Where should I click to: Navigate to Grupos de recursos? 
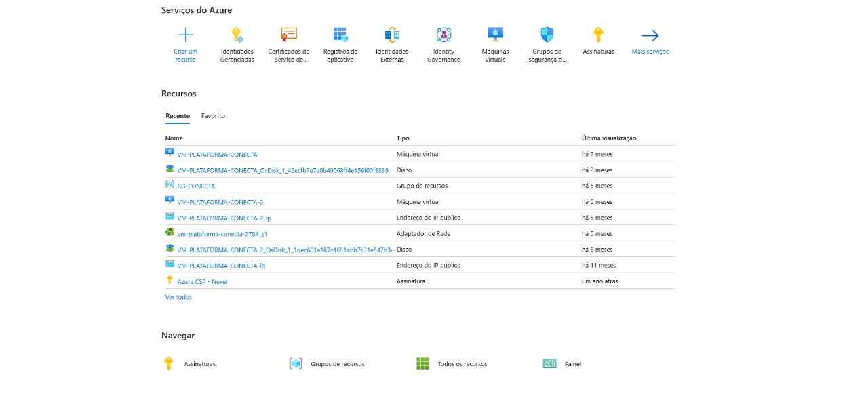pos(337,364)
